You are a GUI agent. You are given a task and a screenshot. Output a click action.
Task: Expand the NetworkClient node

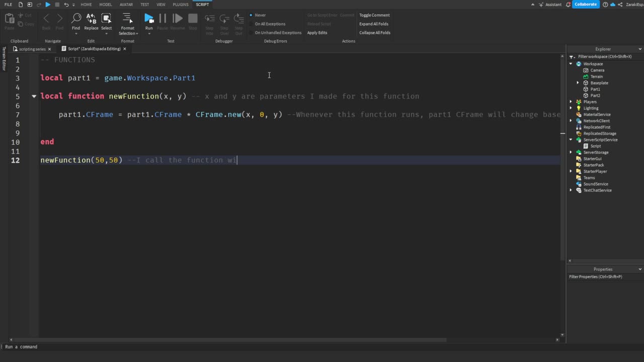(x=571, y=121)
